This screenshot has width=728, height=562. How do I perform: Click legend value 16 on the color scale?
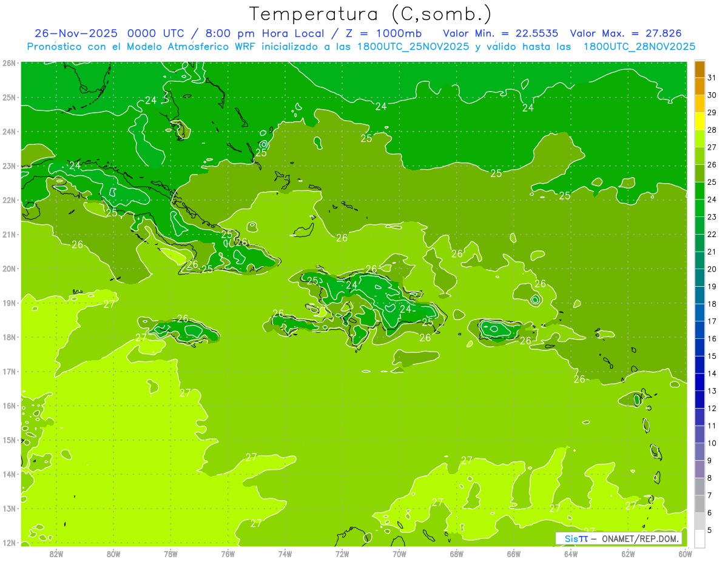[x=712, y=338]
